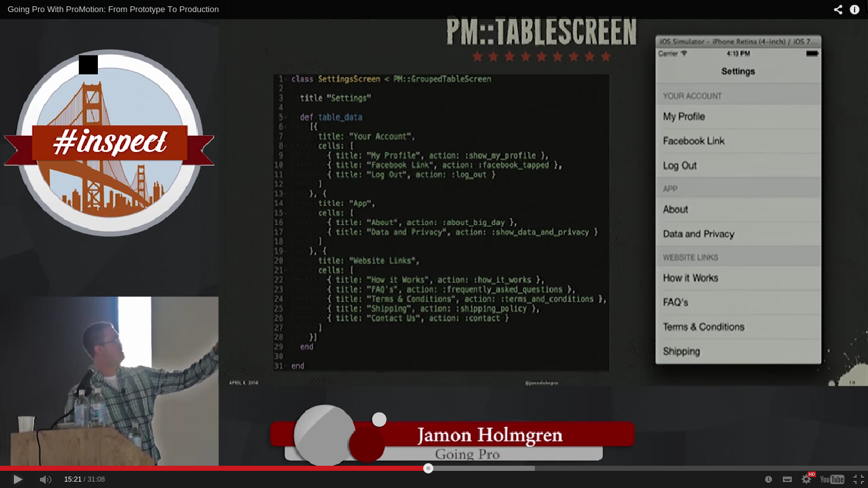The width and height of the screenshot is (868, 488).
Task: Click the share icon at top right
Action: click(837, 10)
